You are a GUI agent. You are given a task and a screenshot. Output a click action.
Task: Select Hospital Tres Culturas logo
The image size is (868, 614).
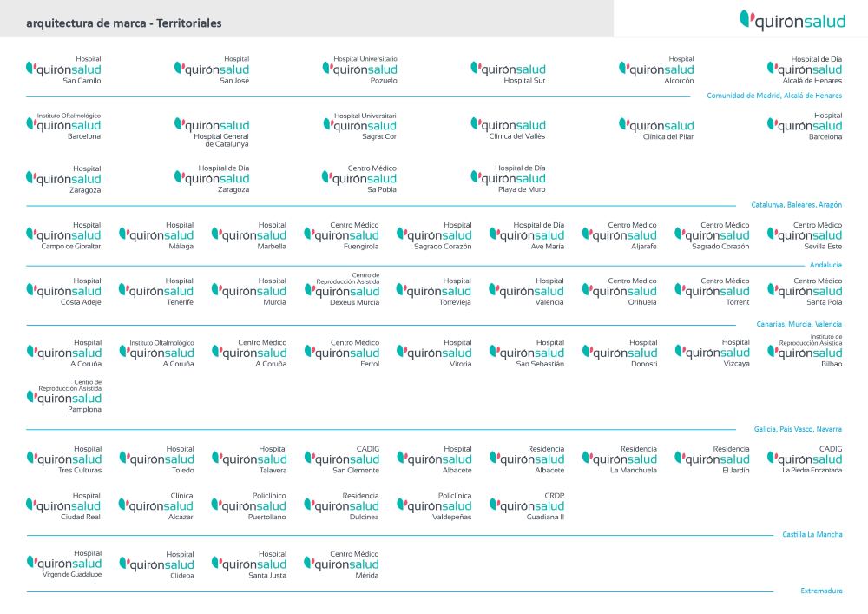point(64,459)
